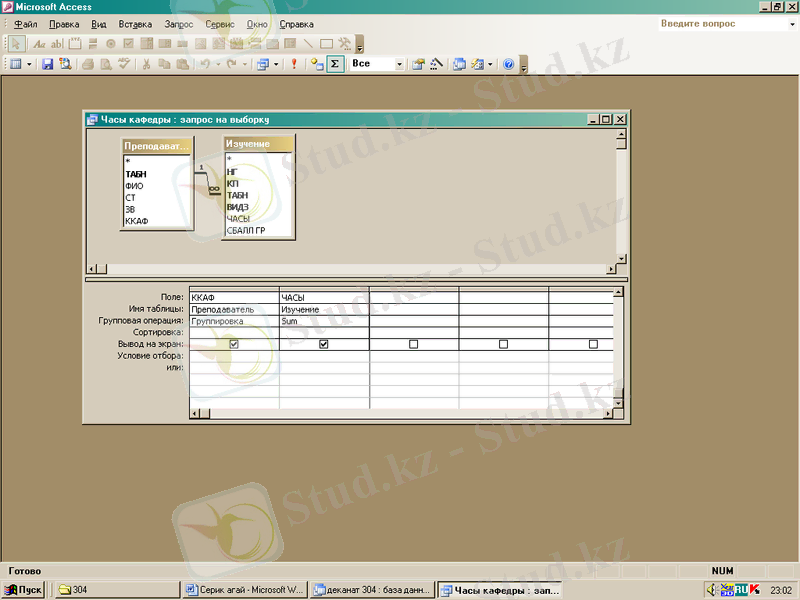This screenshot has height=600, width=800.
Task: Open the Properties toolbar icon
Action: pyautogui.click(x=418, y=64)
